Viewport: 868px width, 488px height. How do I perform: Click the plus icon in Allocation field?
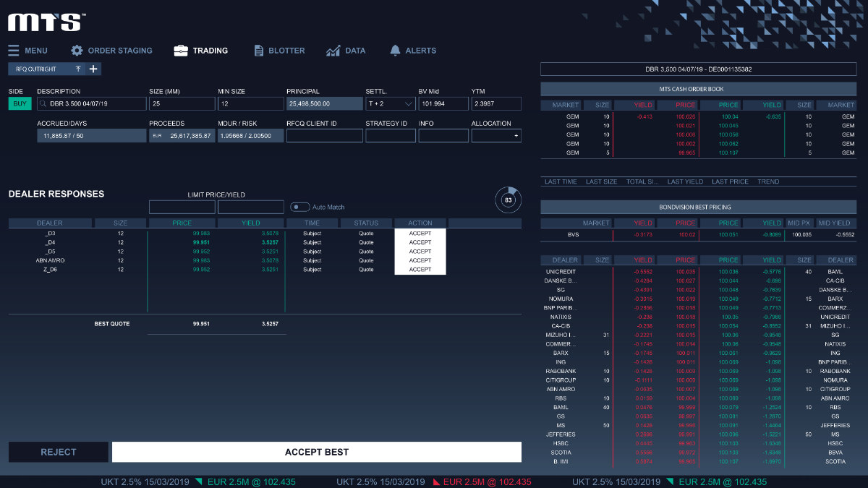pyautogui.click(x=516, y=135)
